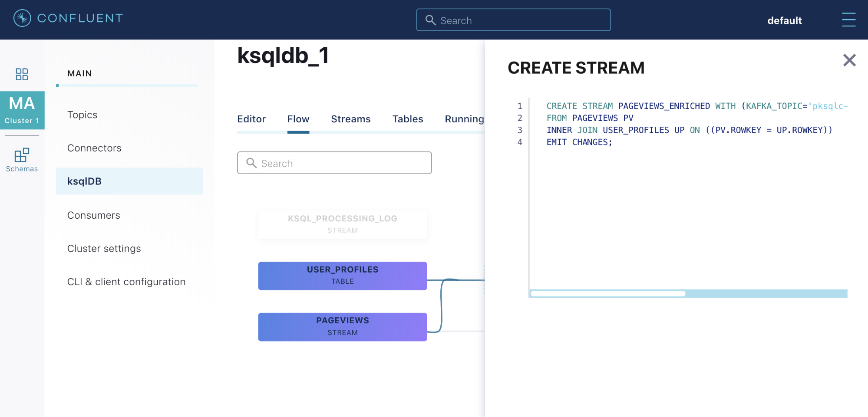Click code line 4 EMIT CHANGES
Screen dimensions: 868x417
(579, 142)
